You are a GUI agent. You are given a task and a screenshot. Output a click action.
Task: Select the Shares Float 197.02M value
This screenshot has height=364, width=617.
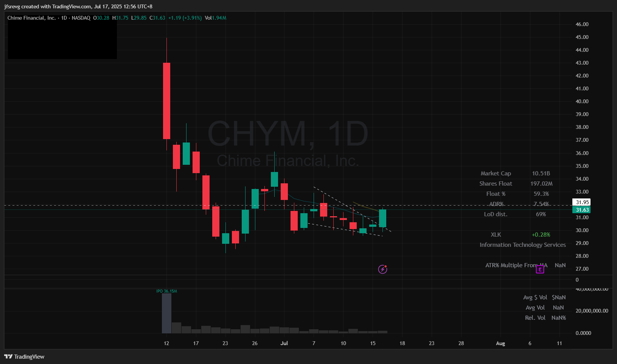point(541,184)
